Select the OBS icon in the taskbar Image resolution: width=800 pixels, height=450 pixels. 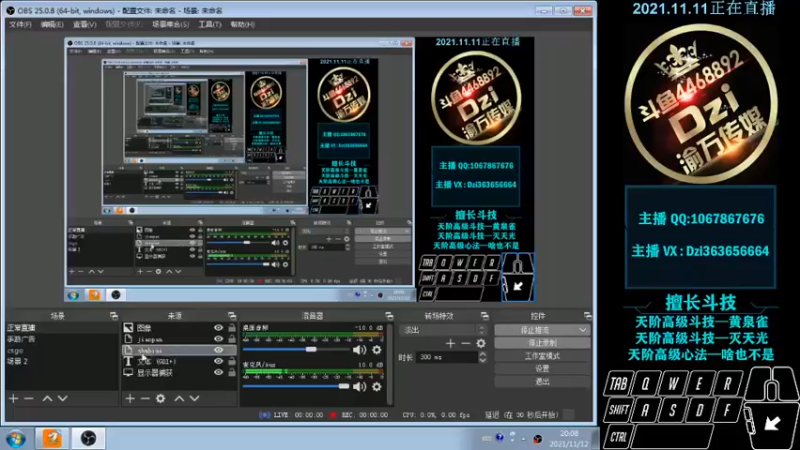[x=88, y=438]
